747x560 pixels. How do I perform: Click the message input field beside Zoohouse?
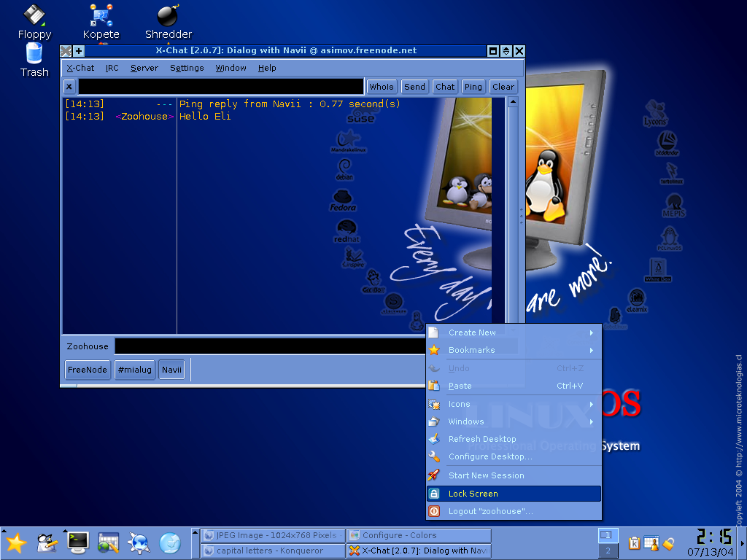click(x=271, y=346)
